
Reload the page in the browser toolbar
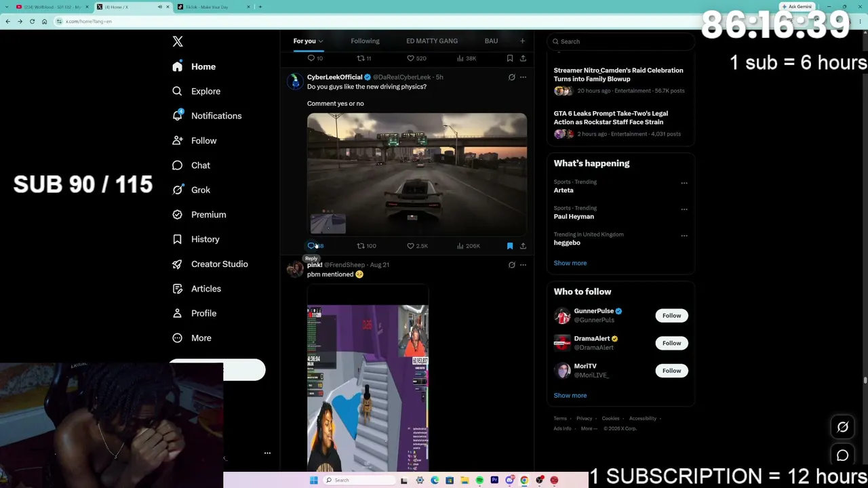tap(32, 22)
